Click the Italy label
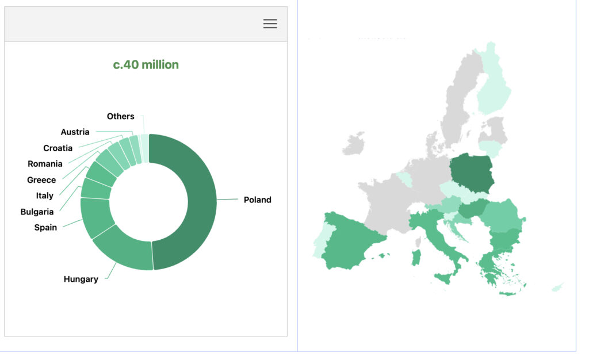The width and height of the screenshot is (589, 364). click(x=44, y=196)
